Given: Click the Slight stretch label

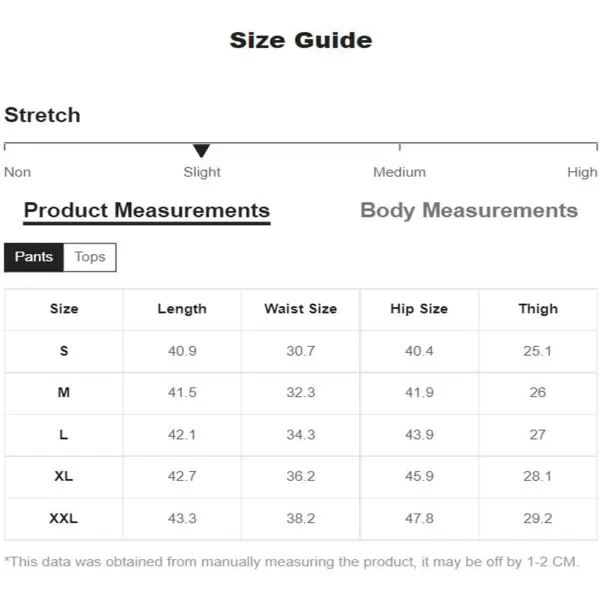Looking at the screenshot, I should (202, 172).
